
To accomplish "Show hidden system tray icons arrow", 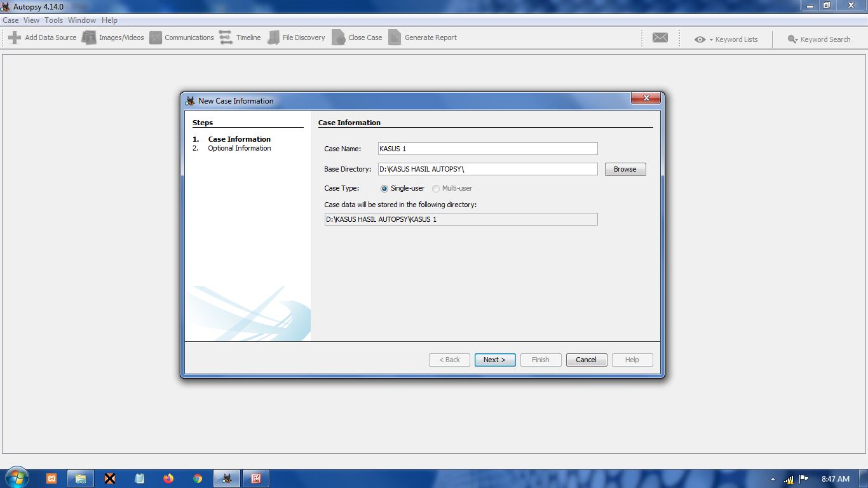I will 773,479.
